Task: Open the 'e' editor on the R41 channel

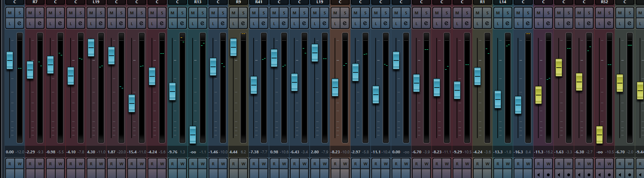Action: 264,23
